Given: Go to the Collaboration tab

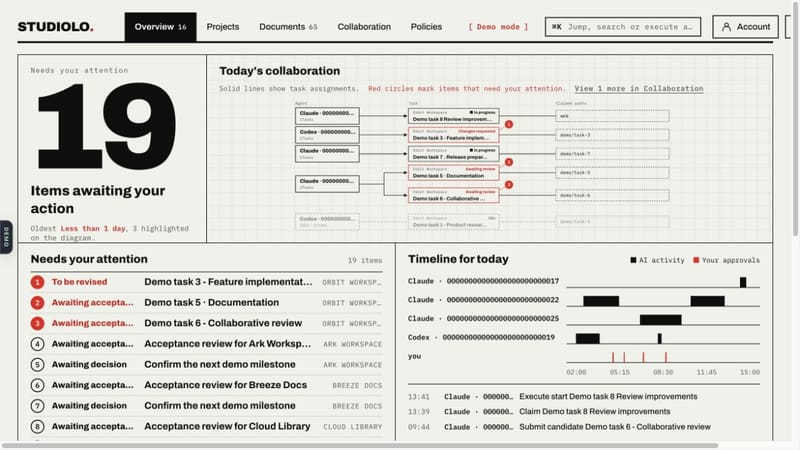Looking at the screenshot, I should pyautogui.click(x=364, y=27).
